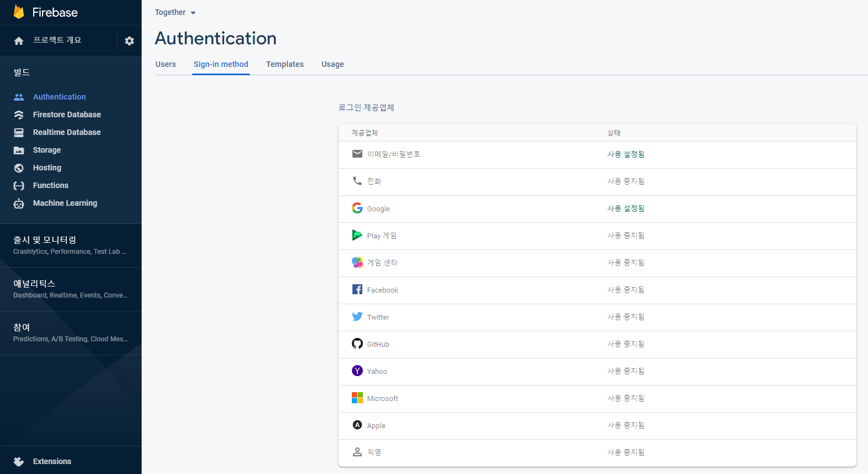The width and height of the screenshot is (868, 474).
Task: Click the Firebase flame logo
Action: coord(19,12)
